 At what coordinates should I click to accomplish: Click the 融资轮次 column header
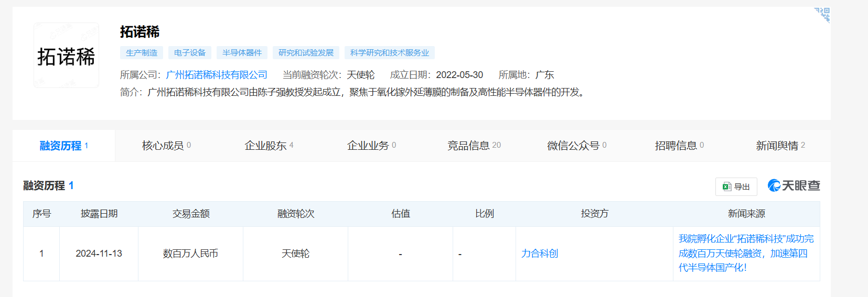click(296, 214)
